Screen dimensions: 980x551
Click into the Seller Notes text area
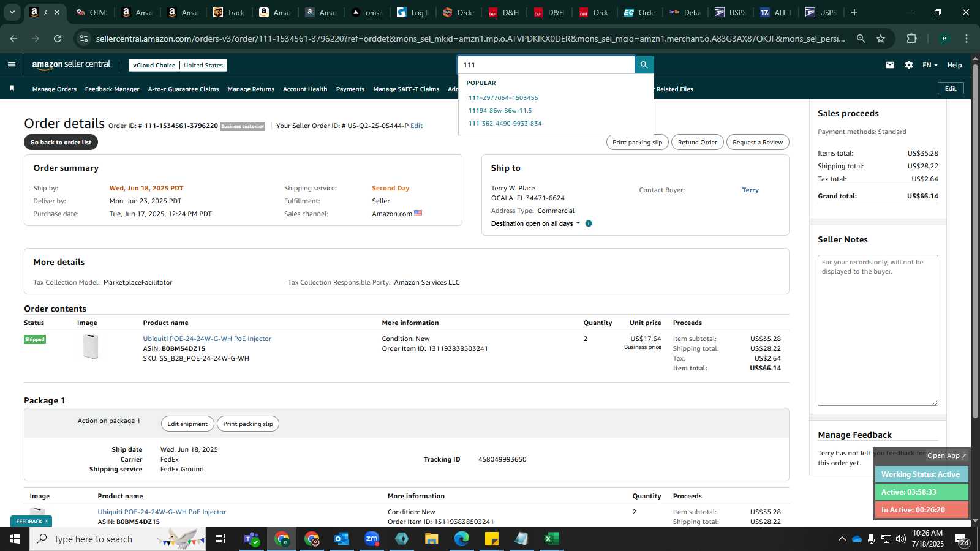point(878,330)
